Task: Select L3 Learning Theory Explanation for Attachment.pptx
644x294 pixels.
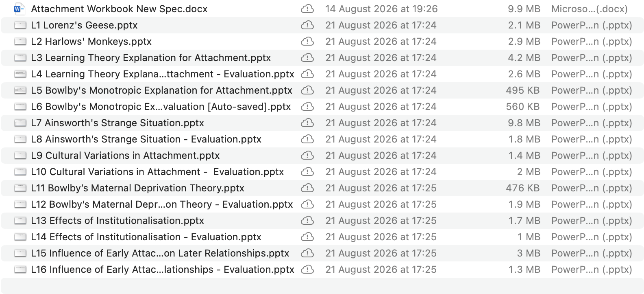Action: (x=151, y=58)
